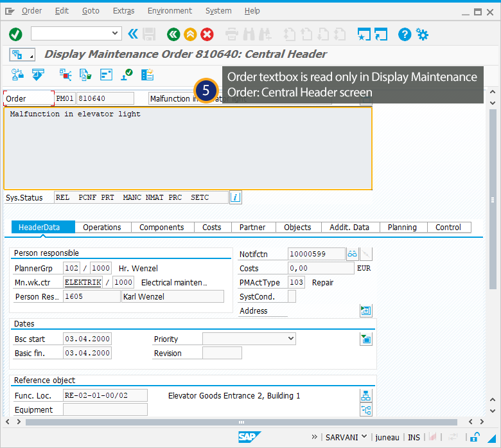Expand status bar with double arrow
The height and width of the screenshot is (448, 501).
point(314,437)
